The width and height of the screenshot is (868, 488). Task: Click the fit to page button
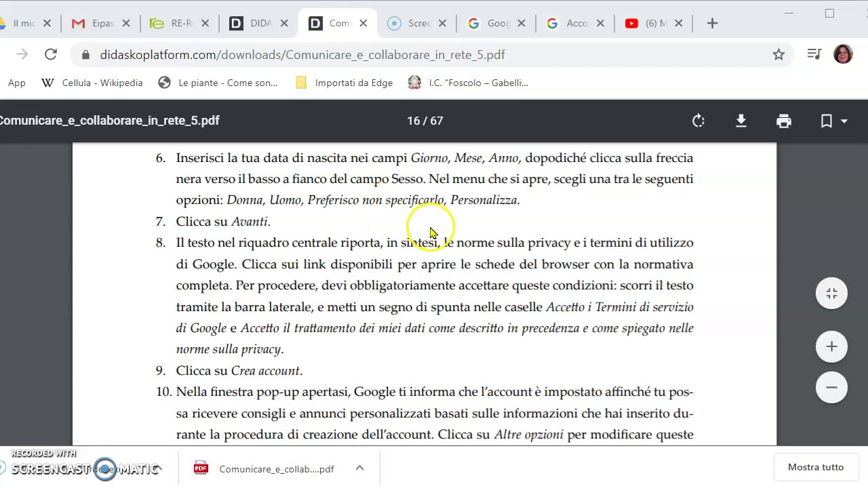pos(831,293)
